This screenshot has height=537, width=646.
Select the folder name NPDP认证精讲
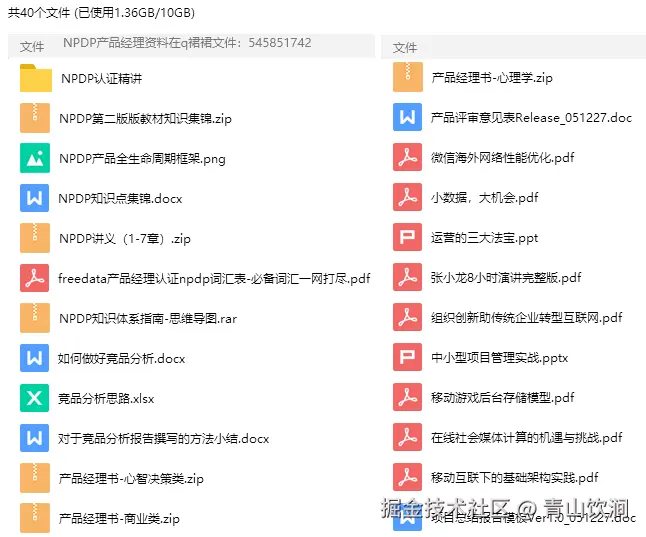coord(101,78)
